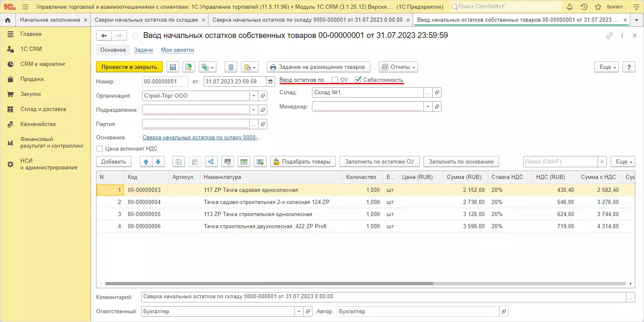644x322 pixels.
Task: Open calendar picker next to date field
Action: pos(271,82)
